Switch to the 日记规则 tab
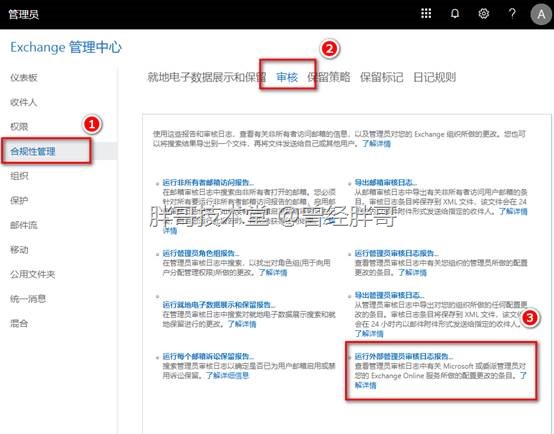The width and height of the screenshot is (554, 434). coord(435,77)
